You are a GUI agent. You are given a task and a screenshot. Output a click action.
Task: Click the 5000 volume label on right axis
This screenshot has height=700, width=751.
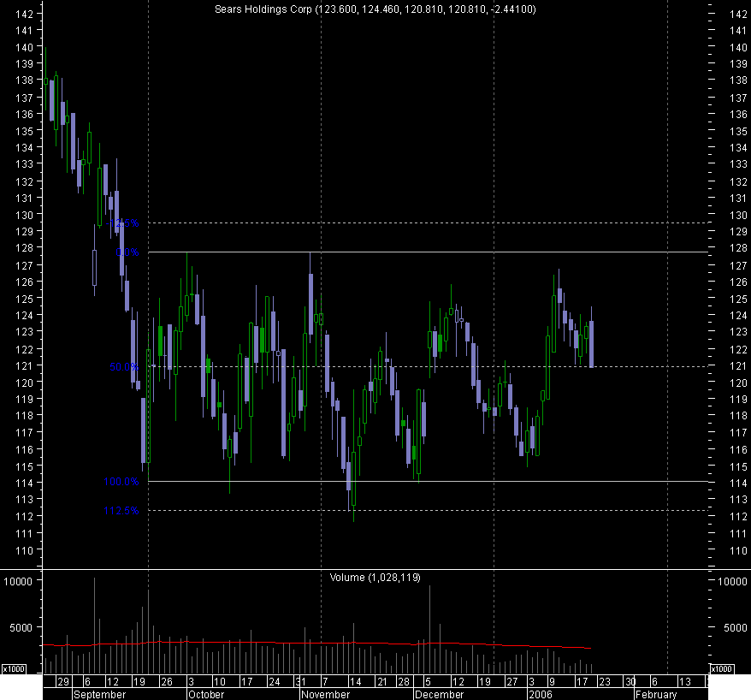coord(736,627)
